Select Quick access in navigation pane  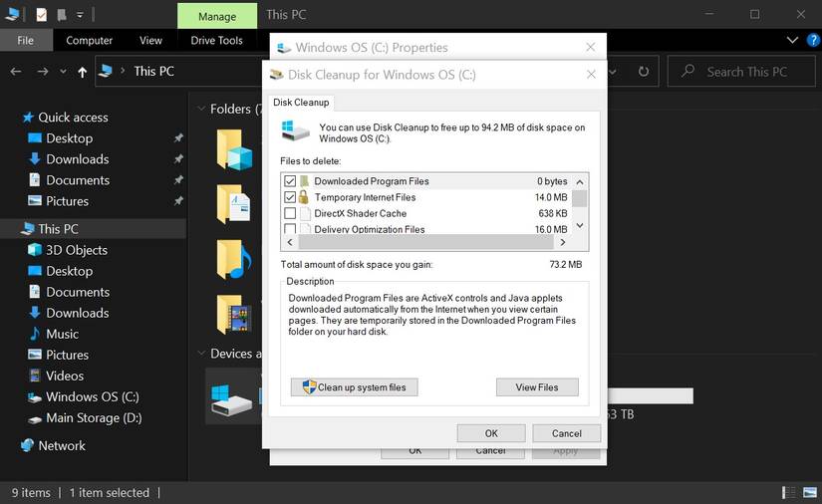click(73, 118)
